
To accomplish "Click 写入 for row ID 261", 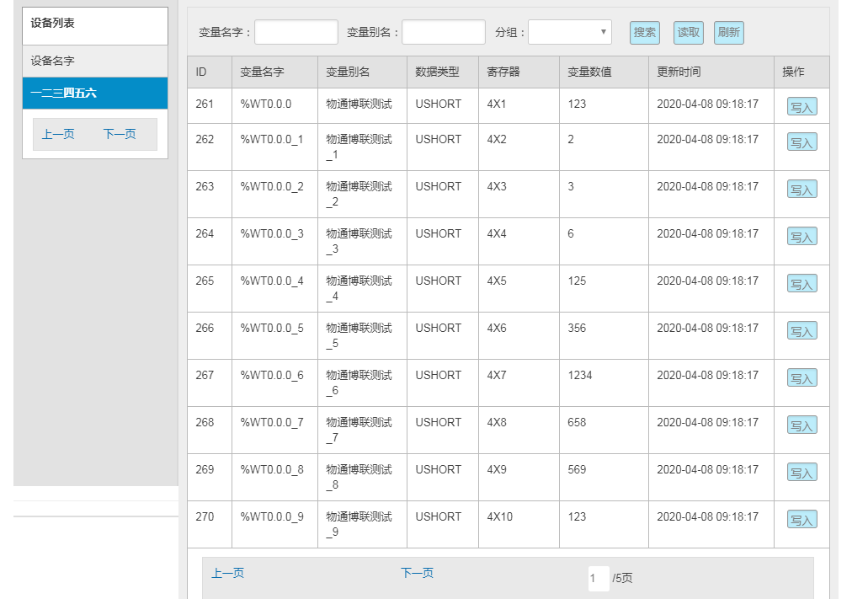I will click(x=801, y=107).
